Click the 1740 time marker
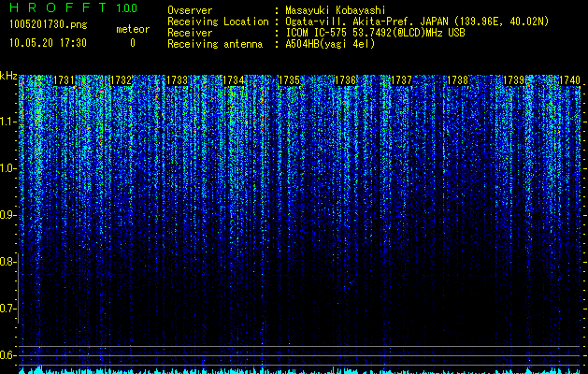588x374 pixels. pos(569,80)
